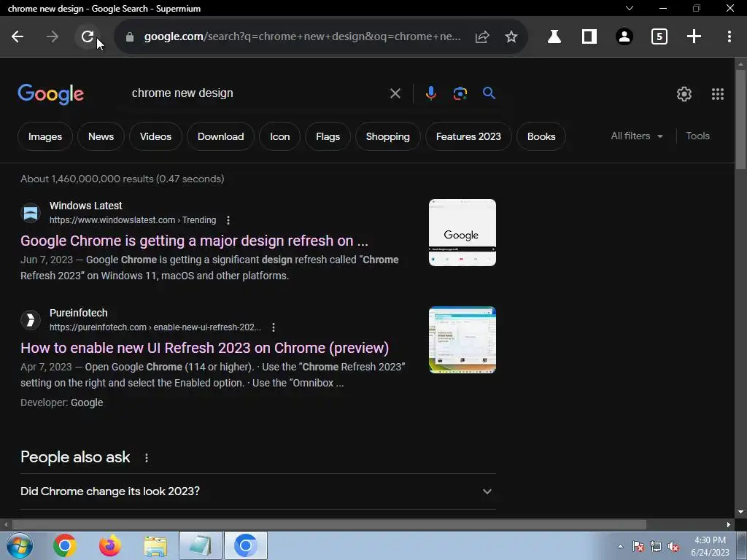Select the Icon filter chip
The height and width of the screenshot is (560, 747).
point(279,136)
